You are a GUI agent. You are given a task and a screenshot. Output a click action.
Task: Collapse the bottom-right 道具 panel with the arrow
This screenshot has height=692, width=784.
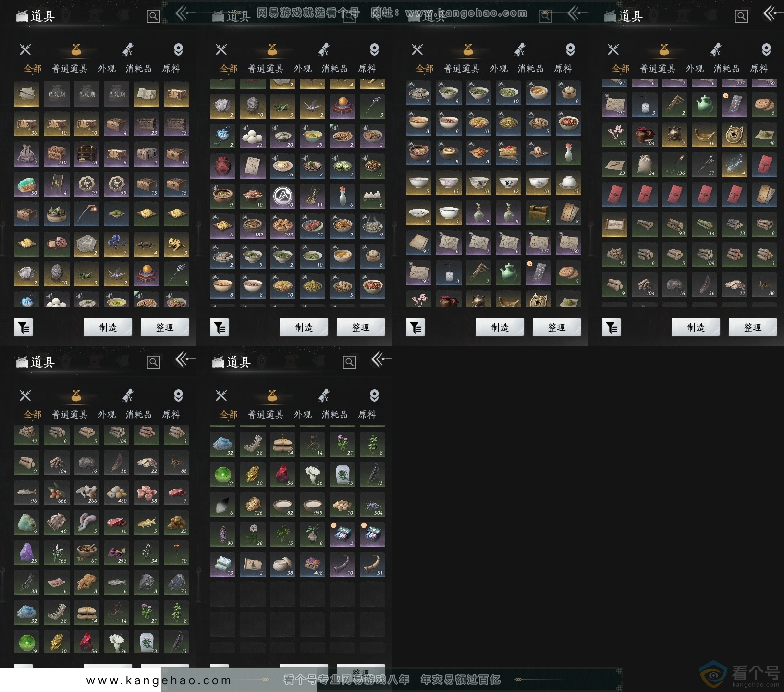tap(381, 359)
